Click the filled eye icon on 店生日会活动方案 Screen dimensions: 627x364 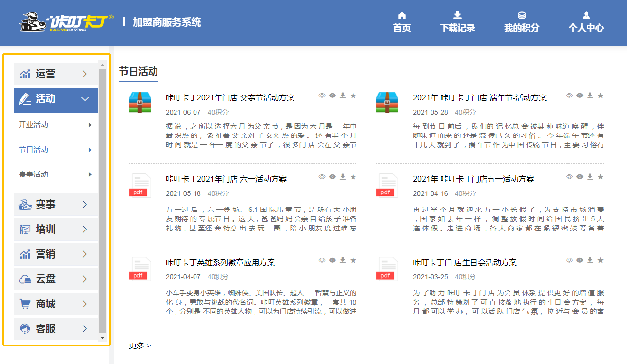pyautogui.click(x=579, y=260)
